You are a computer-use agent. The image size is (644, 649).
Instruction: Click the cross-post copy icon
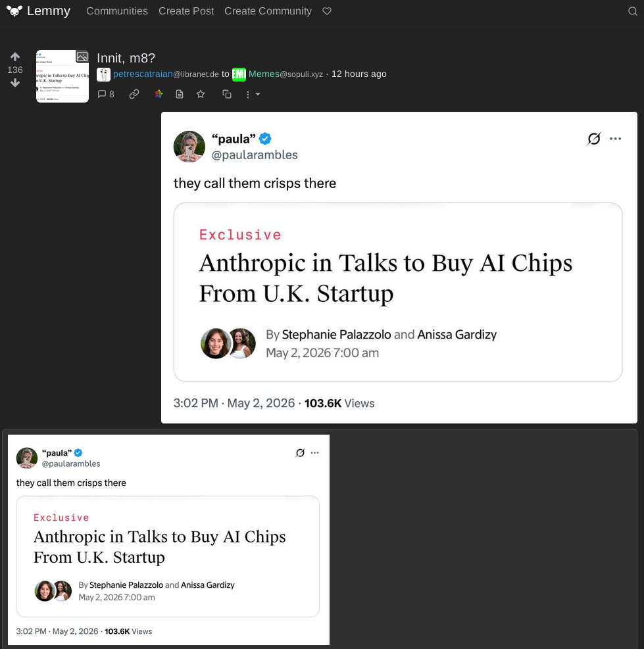[x=226, y=95]
